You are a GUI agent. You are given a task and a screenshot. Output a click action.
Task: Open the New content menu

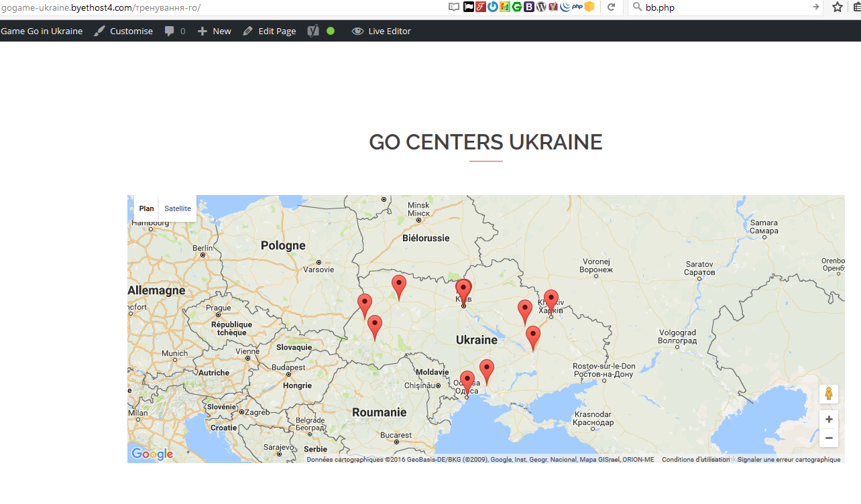(214, 31)
